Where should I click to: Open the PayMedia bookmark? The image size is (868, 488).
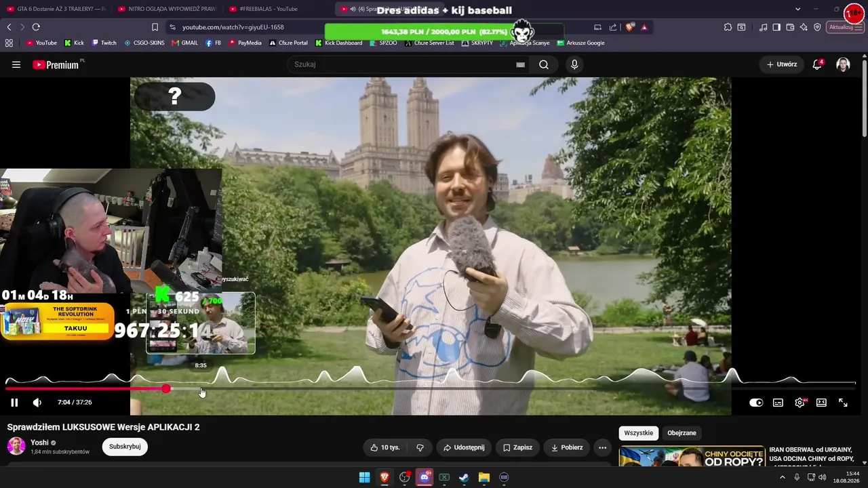click(245, 43)
